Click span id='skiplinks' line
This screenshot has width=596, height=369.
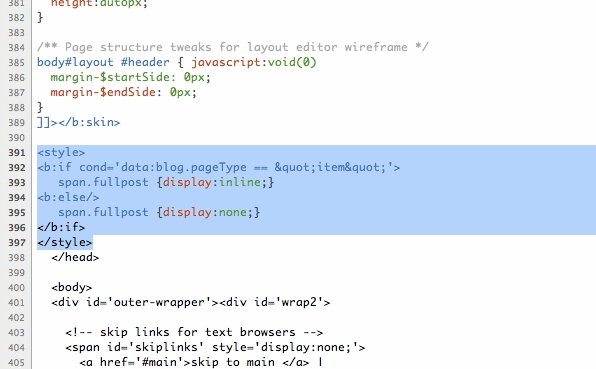click(215, 347)
